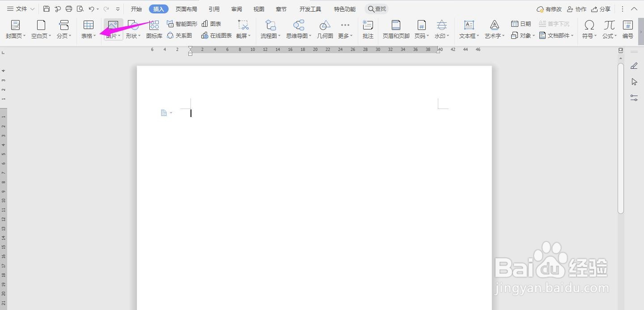This screenshot has height=310, width=644.
Task: Insert a 批注 comment
Action: point(368,29)
